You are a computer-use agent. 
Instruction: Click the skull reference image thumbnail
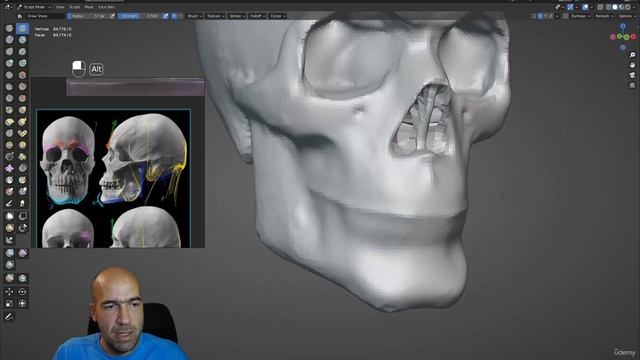coord(113,178)
